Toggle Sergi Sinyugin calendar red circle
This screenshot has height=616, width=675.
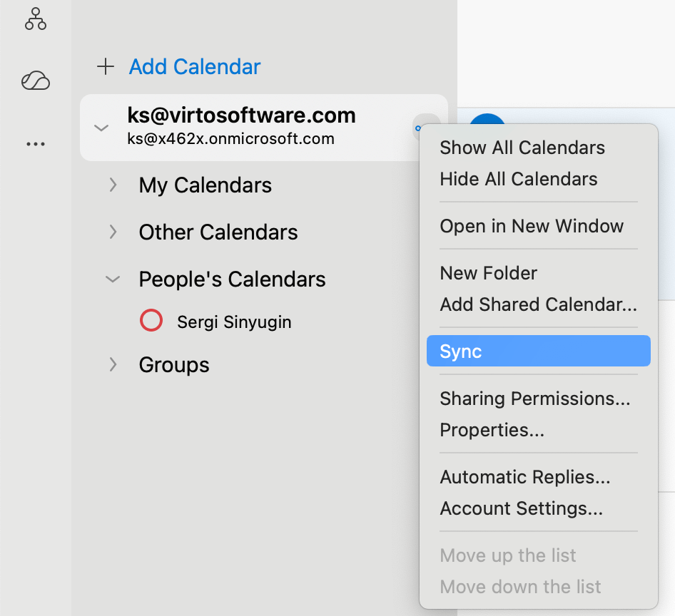(x=151, y=320)
